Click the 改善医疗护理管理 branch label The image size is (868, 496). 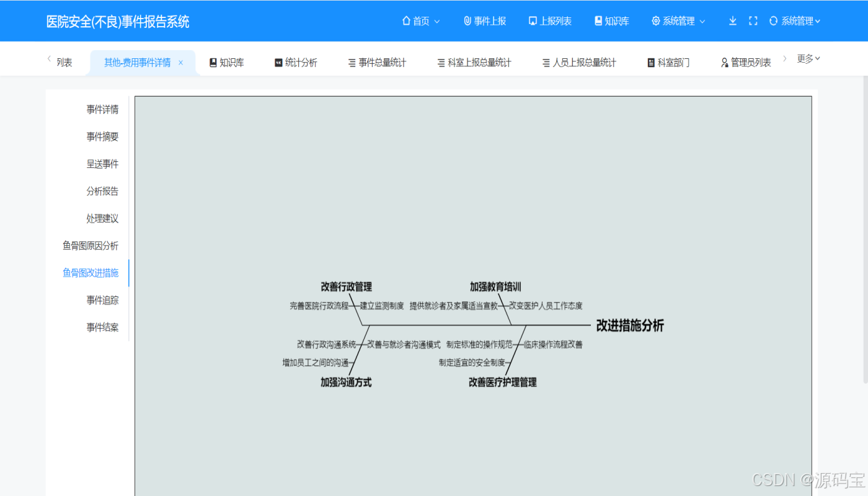[x=502, y=383]
